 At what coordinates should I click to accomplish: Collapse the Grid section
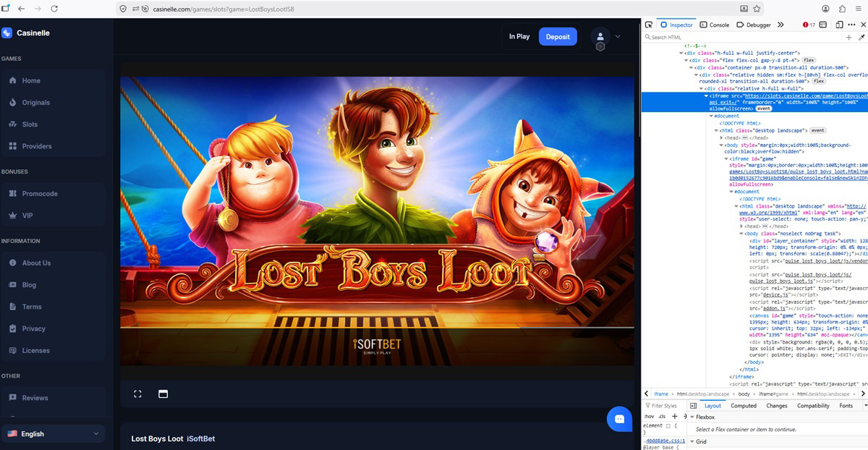coord(692,441)
